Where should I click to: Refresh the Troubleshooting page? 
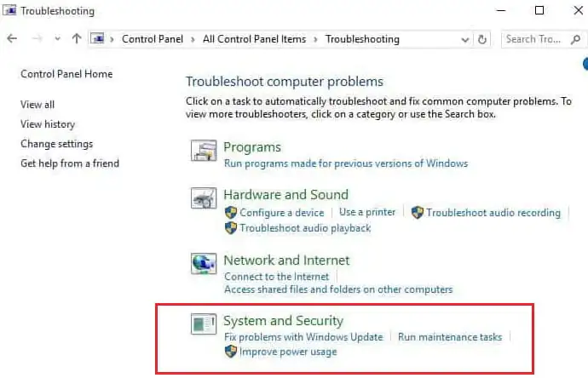point(483,39)
